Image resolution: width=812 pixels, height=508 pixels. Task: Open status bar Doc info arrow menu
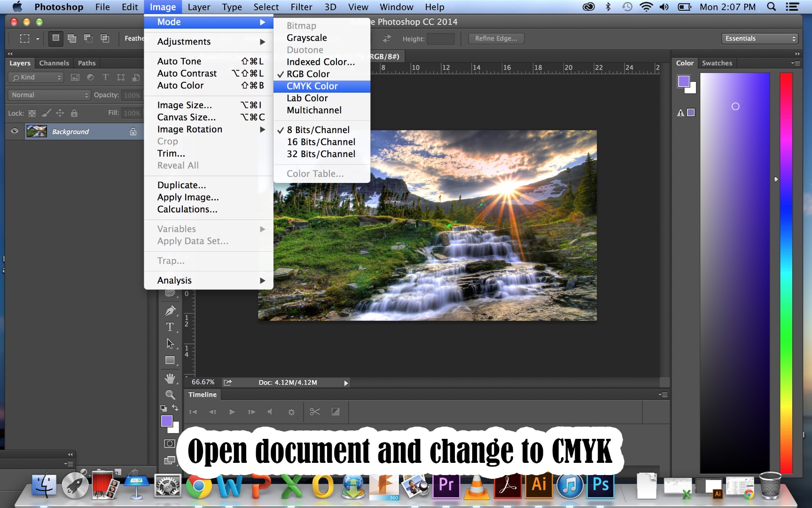[x=346, y=383]
